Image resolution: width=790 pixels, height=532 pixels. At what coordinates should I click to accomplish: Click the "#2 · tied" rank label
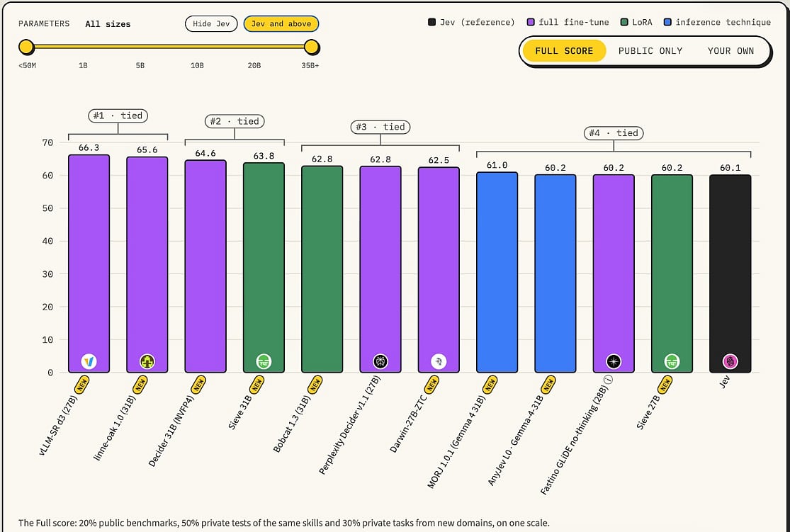[235, 121]
